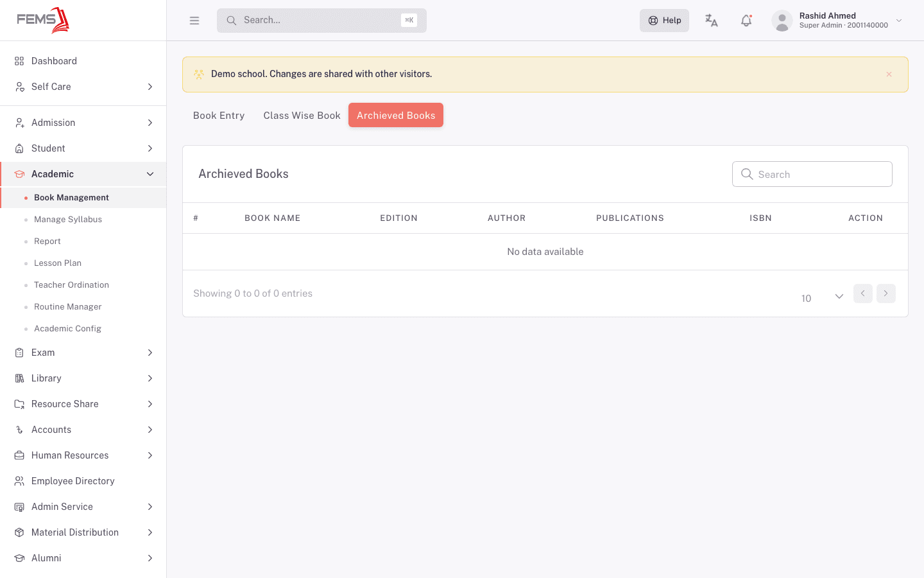Screen dimensions: 924x578
Task: Open the language translation icon
Action: point(711,21)
